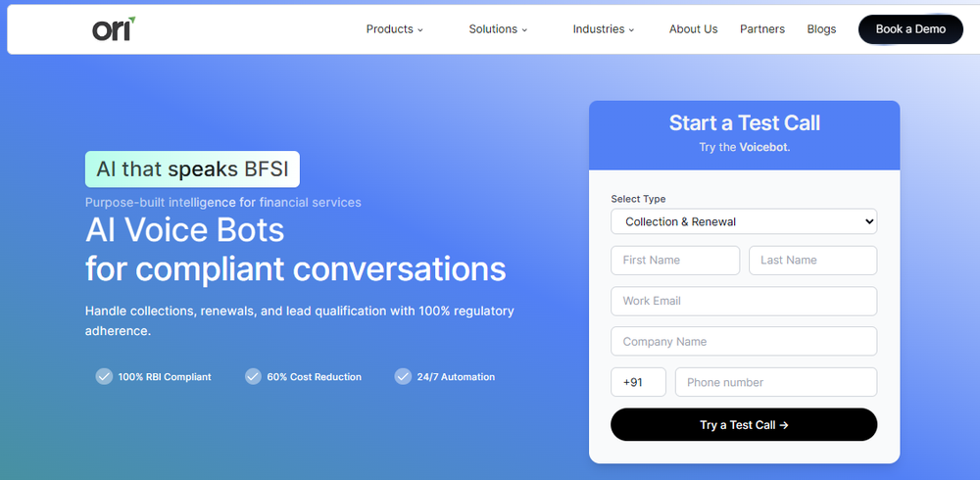Click the 60% Cost Reduction checkmark icon
This screenshot has height=480, width=980.
click(253, 376)
